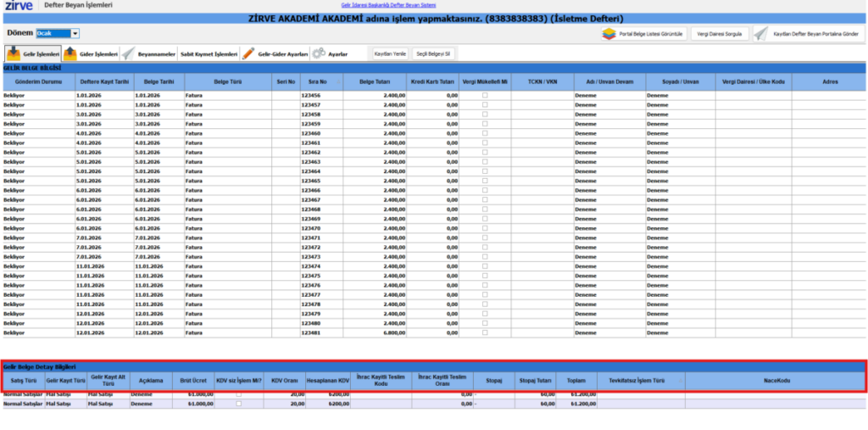
Task: Click the Gelir Belge Detay Bilgileri title
Action: (40, 367)
